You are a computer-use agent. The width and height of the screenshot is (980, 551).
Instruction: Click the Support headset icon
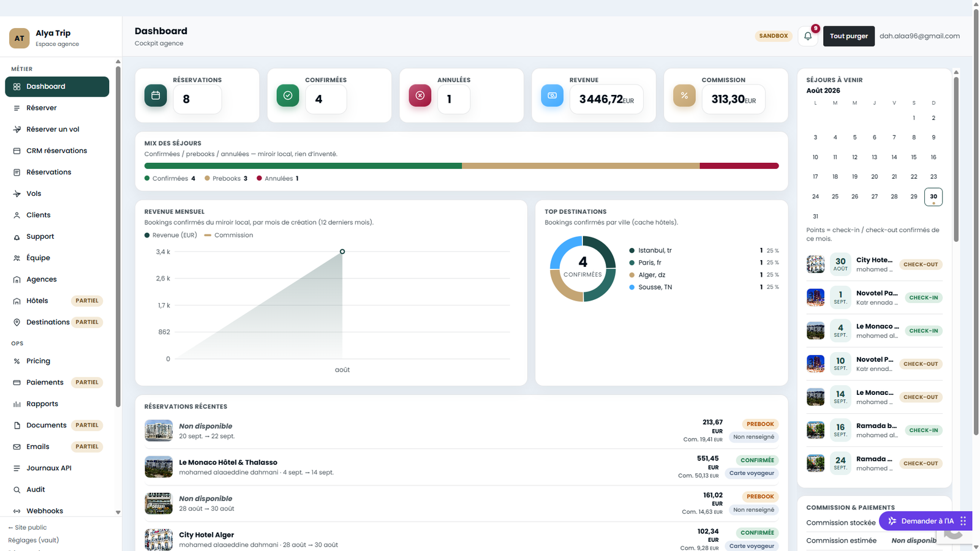tap(17, 236)
